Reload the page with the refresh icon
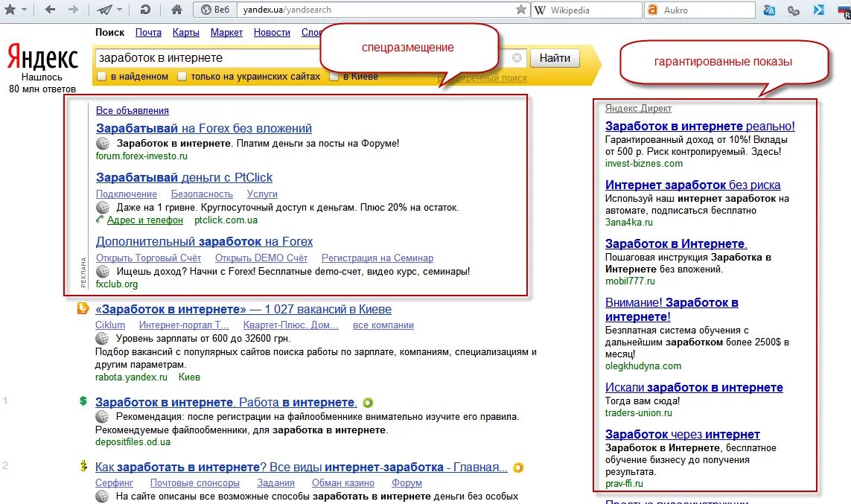851x504 pixels. point(145,9)
